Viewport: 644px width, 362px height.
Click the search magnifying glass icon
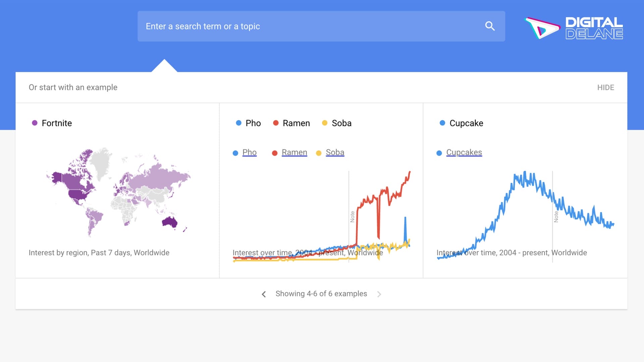pos(490,26)
